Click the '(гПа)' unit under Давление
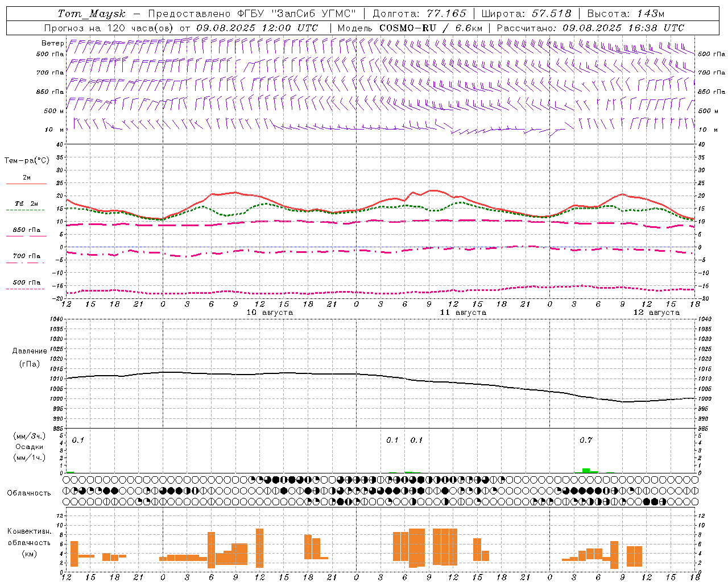The image size is (728, 582). click(30, 364)
